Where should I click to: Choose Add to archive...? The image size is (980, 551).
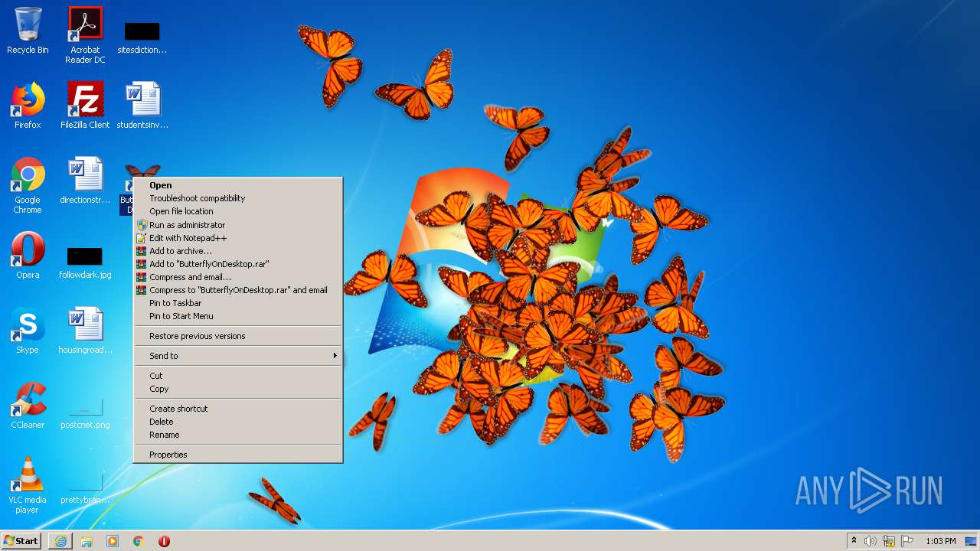coord(238,251)
